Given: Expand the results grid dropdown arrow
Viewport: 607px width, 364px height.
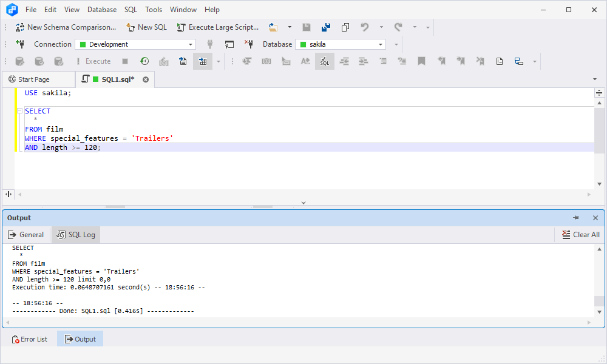Looking at the screenshot, I should (219, 61).
